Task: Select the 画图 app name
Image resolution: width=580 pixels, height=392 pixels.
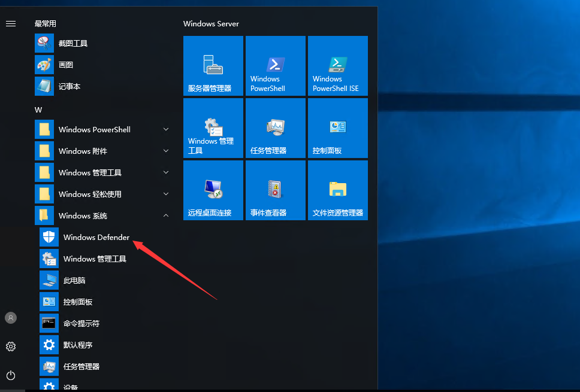Action: 66,65
